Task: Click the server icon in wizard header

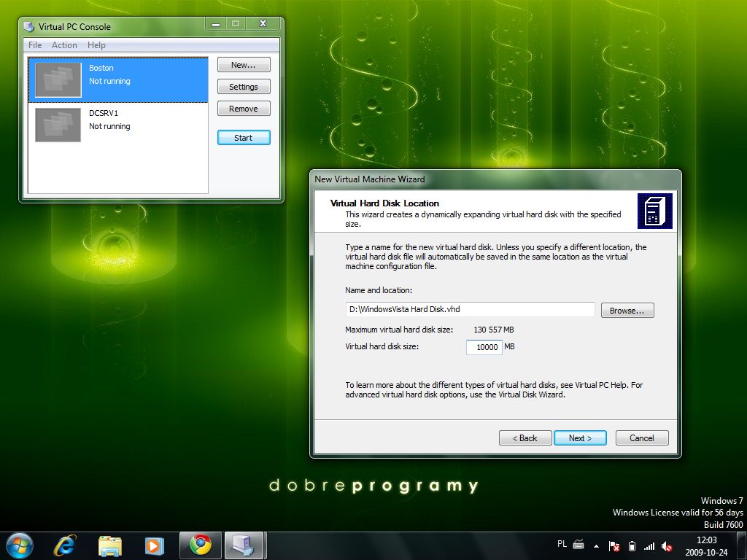Action: 654,211
